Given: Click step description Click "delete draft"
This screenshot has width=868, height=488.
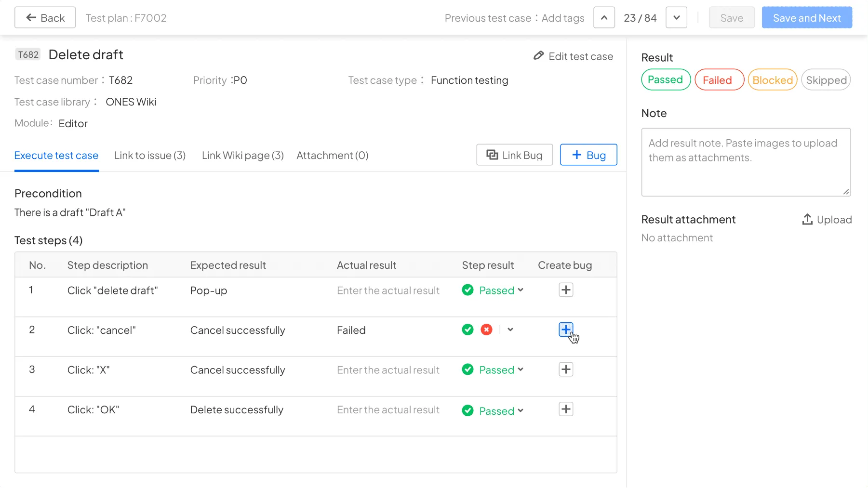Looking at the screenshot, I should [112, 290].
